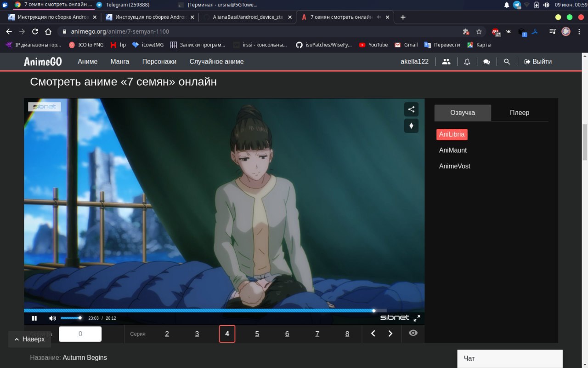Open the Chrome profile avatar

566,32
